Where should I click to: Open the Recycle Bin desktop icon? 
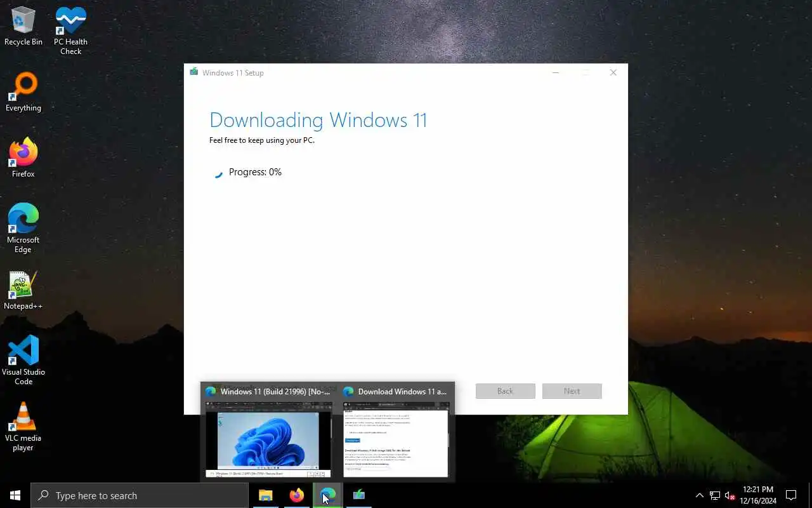point(23,27)
